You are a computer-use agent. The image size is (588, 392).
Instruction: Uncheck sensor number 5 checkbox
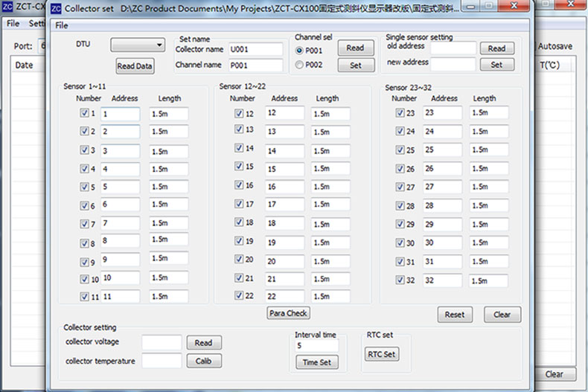coord(84,187)
